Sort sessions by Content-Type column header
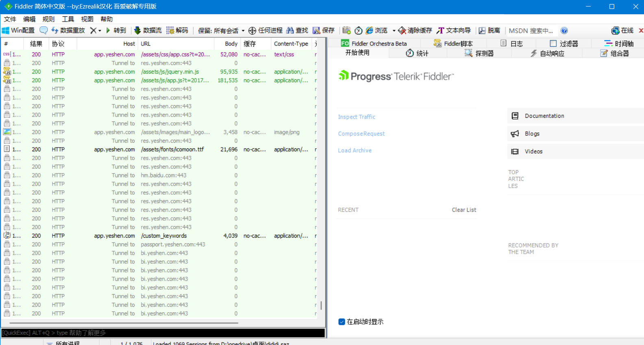644x345 pixels. click(x=291, y=43)
